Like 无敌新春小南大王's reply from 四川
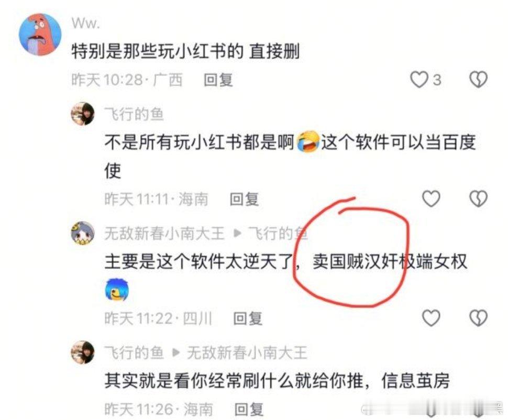Viewport: 508px width, 420px height. coord(431,317)
